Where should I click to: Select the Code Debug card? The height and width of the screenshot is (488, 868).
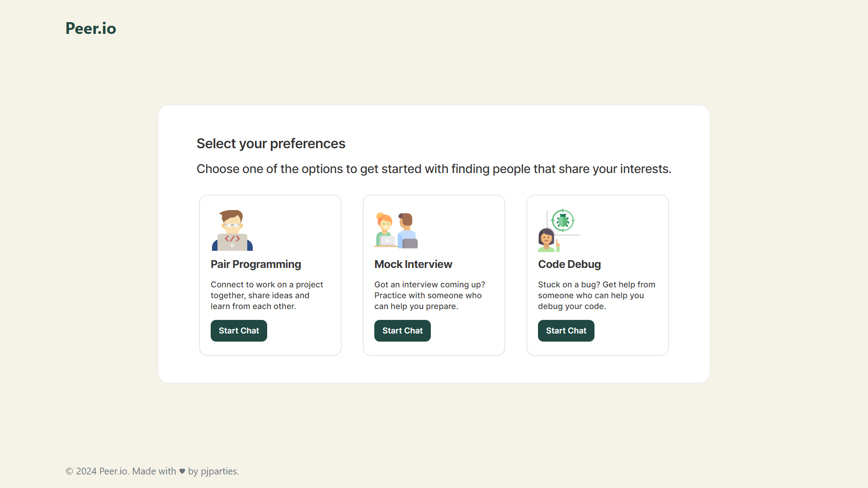(x=597, y=275)
